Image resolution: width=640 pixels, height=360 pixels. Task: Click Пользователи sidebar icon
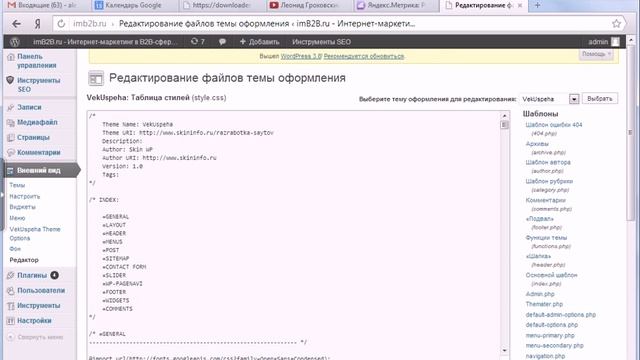[11, 291]
